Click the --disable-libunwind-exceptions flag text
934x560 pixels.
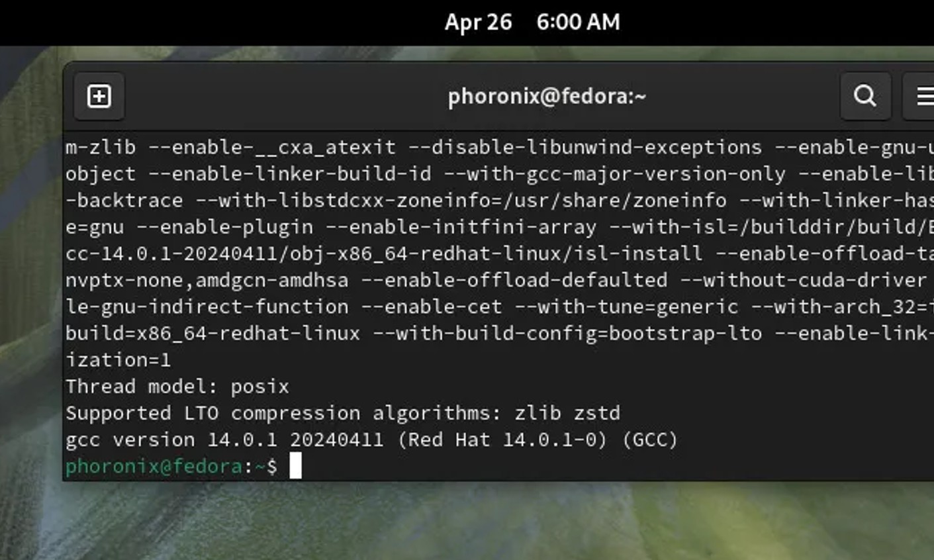pos(584,147)
